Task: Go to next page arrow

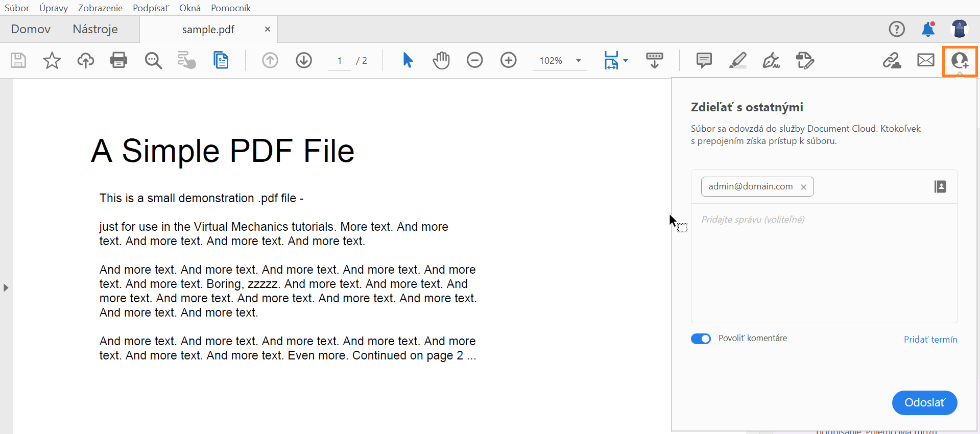Action: tap(304, 60)
